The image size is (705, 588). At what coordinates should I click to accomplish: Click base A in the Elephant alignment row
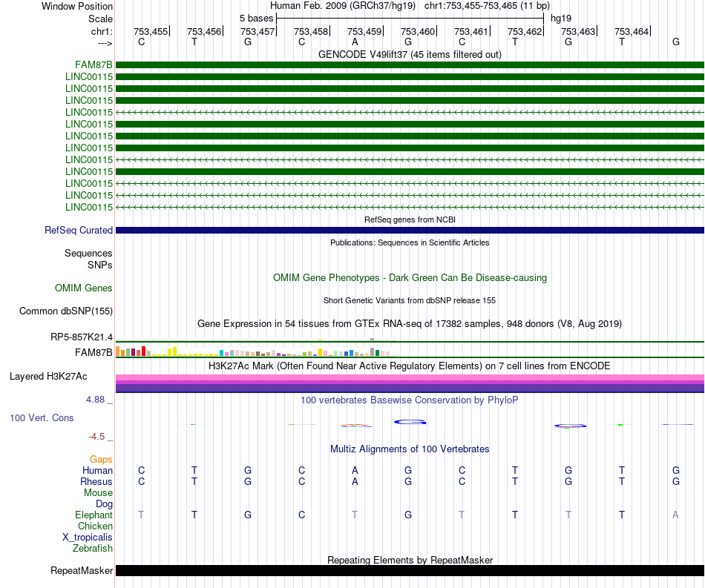675,515
